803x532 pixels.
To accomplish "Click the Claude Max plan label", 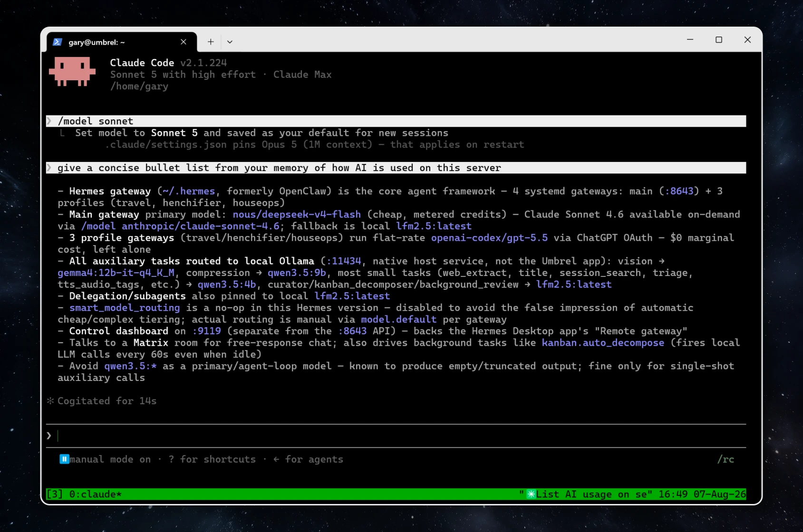I will 302,75.
